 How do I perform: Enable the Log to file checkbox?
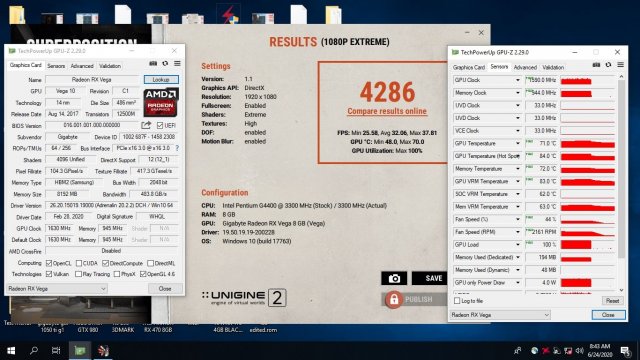pos(457,301)
